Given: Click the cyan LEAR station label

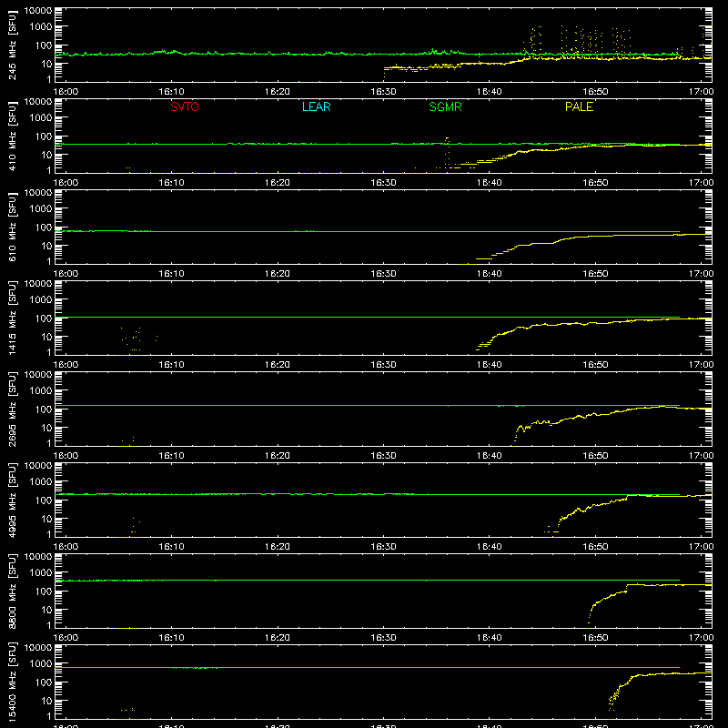Looking at the screenshot, I should point(316,106).
